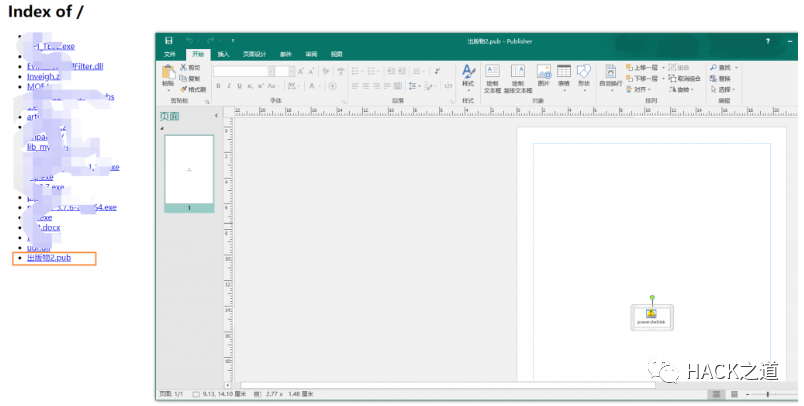Click the Help question mark icon
Viewport: 804px width, 406px height.
click(768, 41)
